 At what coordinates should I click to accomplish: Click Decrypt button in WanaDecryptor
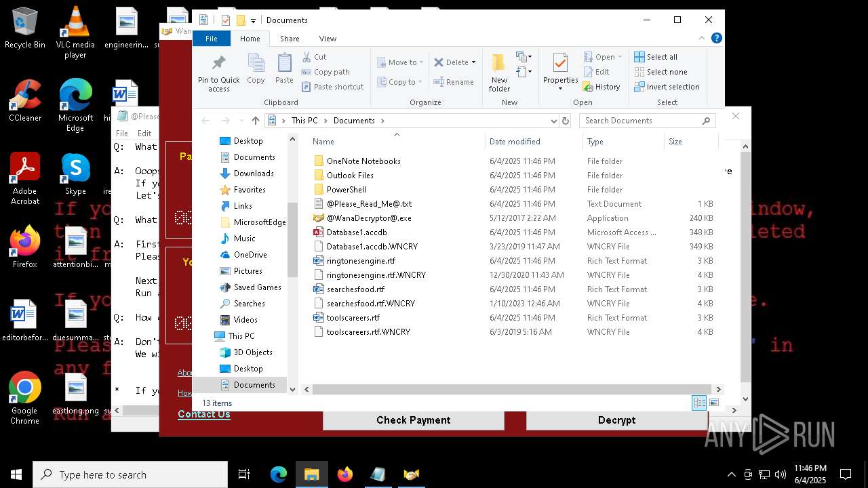point(617,420)
